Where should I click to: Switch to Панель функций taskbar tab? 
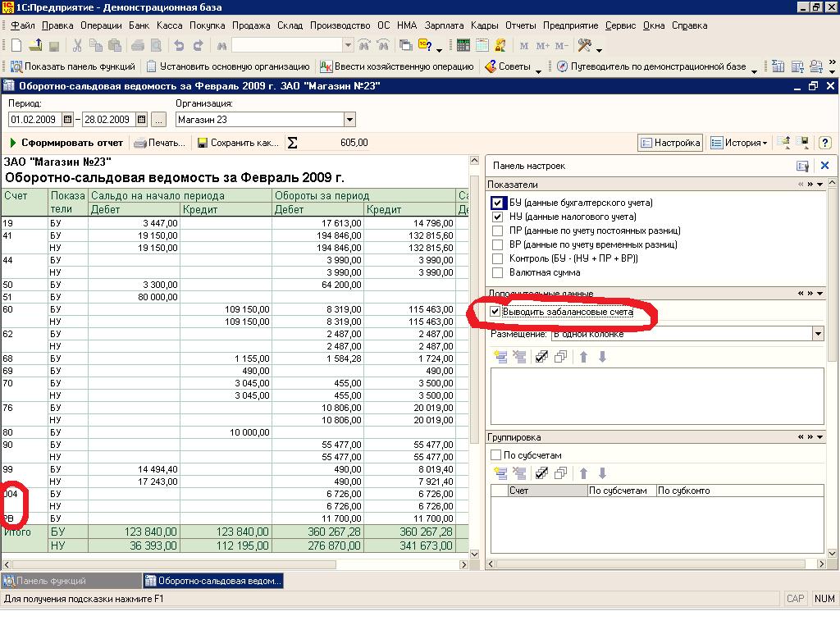pyautogui.click(x=71, y=581)
